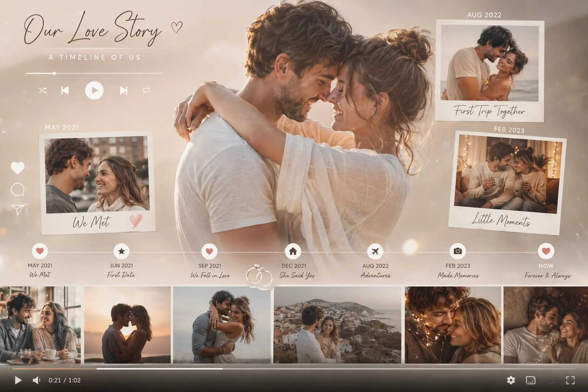The image size is (588, 392).
Task: Select the airplane marker for Adventures
Action: (375, 252)
